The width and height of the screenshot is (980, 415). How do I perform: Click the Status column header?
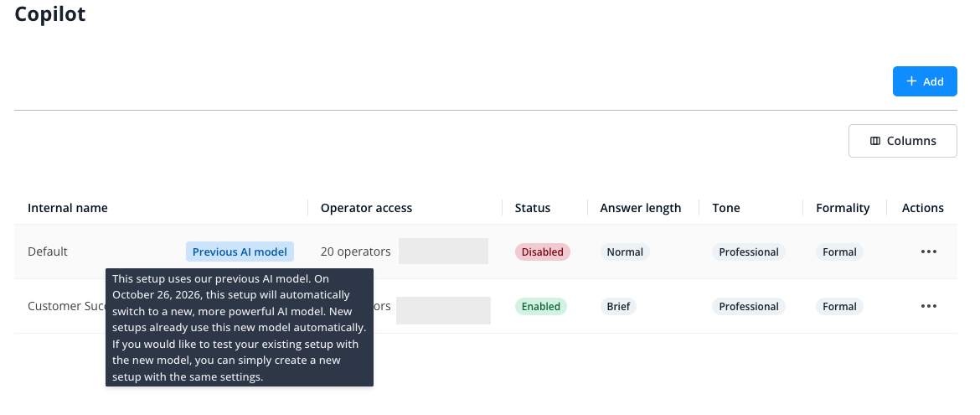pyautogui.click(x=533, y=208)
